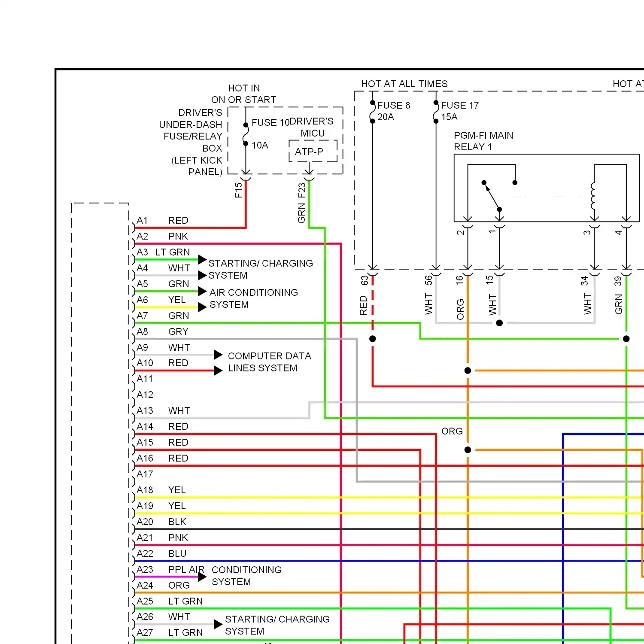644x644 pixels.
Task: Select the empty pin label A12
Action: click(x=145, y=395)
